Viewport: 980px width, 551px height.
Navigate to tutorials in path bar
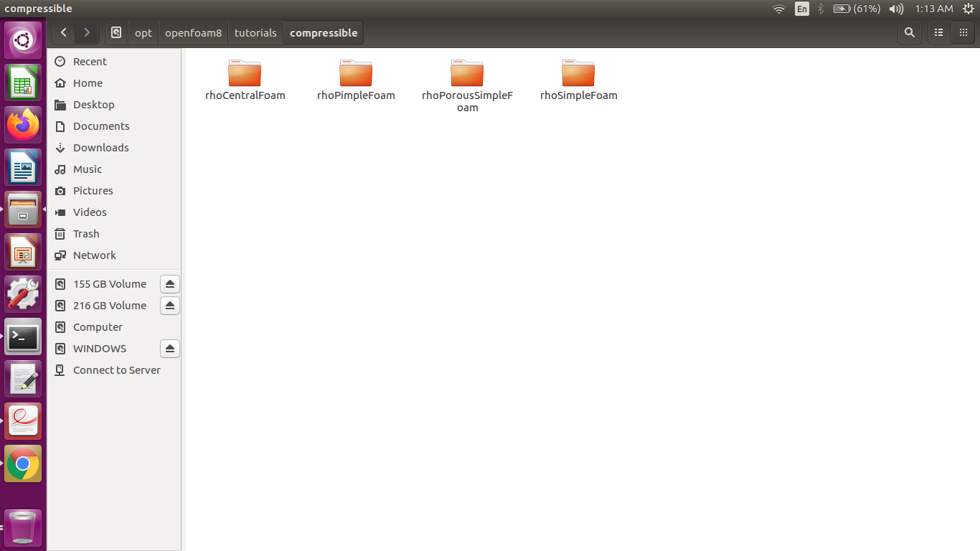coord(255,32)
